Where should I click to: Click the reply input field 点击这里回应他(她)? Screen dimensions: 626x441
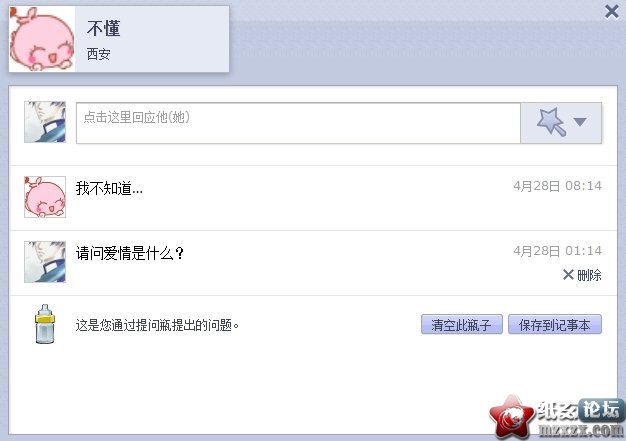(x=298, y=123)
